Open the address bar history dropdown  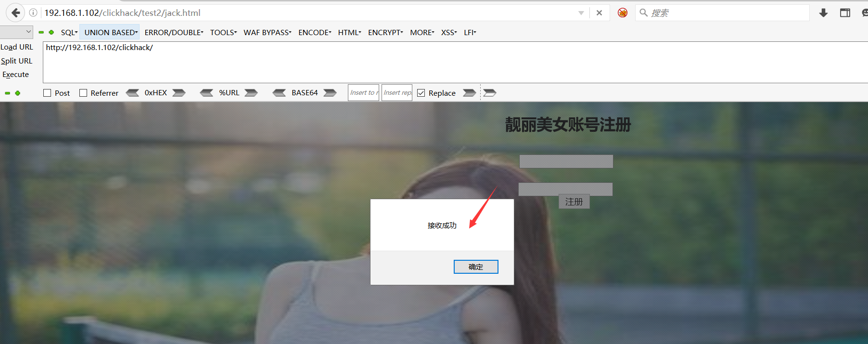[581, 13]
